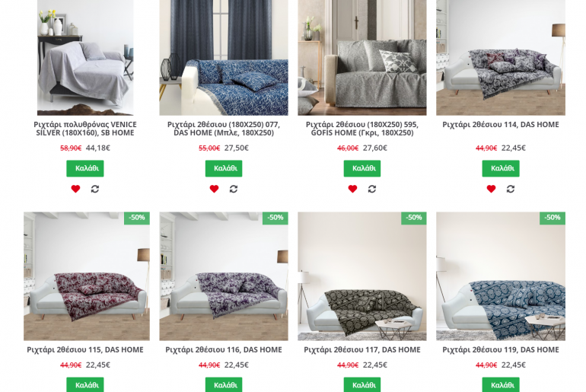Image resolution: width=586 pixels, height=392 pixels.
Task: Open Ριχτάρι 2θέσιου 117 DAS HOME link
Action: pyautogui.click(x=362, y=350)
